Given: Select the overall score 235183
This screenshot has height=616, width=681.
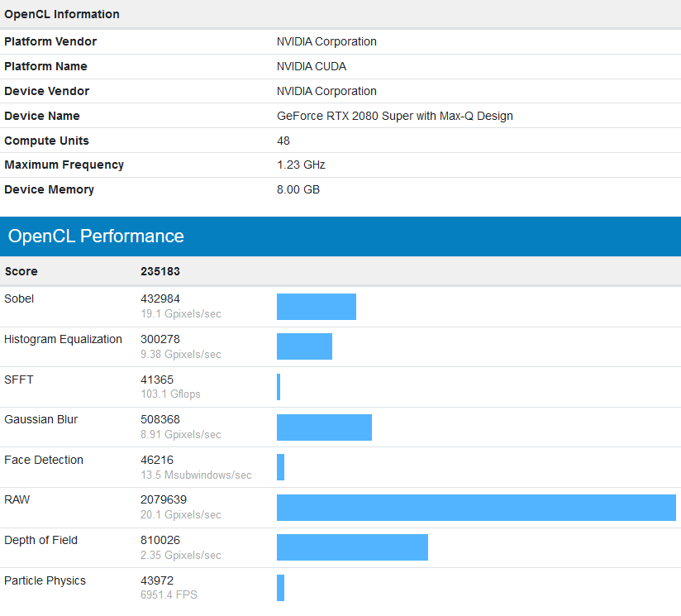Looking at the screenshot, I should point(160,271).
